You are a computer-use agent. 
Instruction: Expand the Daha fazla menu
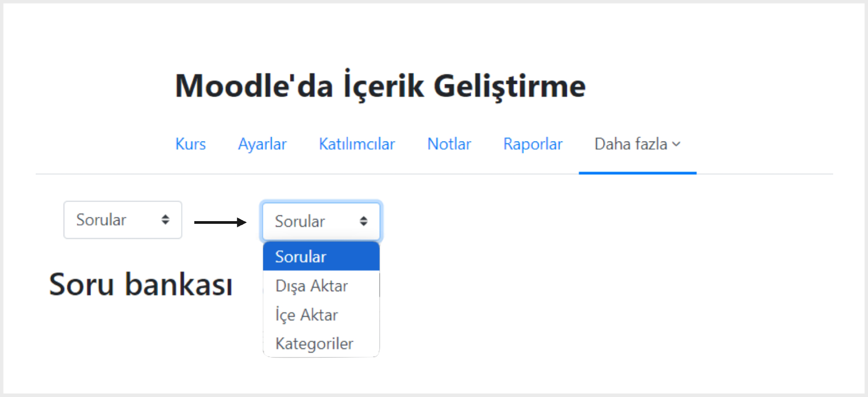631,144
